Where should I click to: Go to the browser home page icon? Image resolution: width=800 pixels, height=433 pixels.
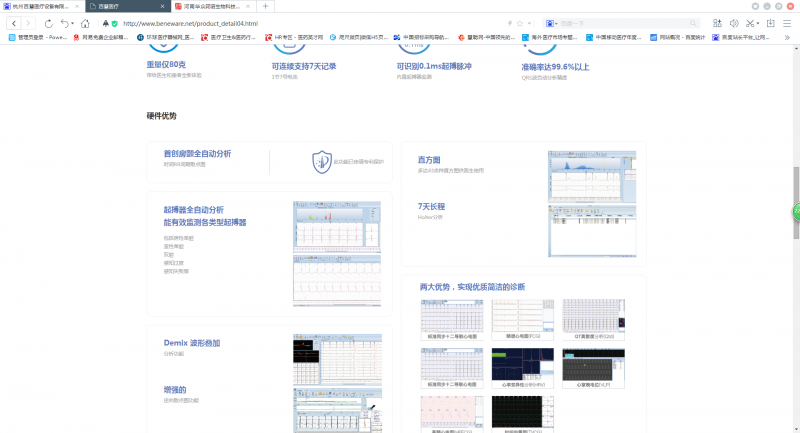point(85,22)
